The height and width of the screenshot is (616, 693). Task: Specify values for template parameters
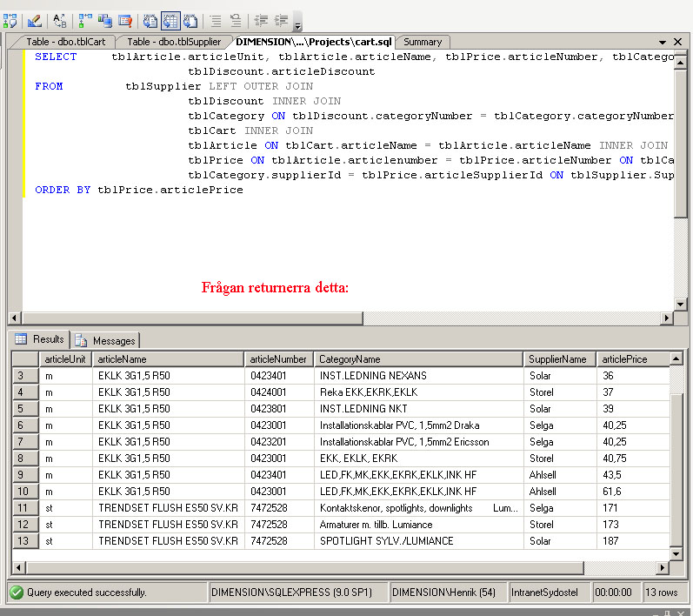[x=59, y=21]
